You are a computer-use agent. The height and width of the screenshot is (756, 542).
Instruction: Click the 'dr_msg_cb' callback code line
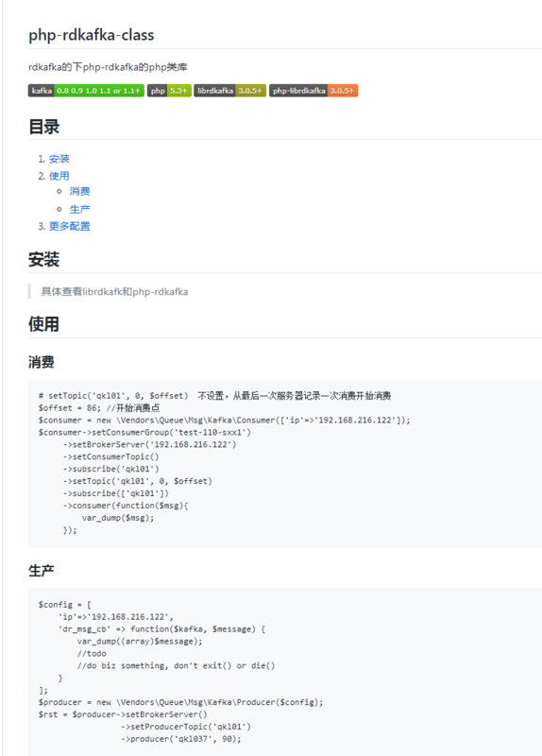point(161,629)
